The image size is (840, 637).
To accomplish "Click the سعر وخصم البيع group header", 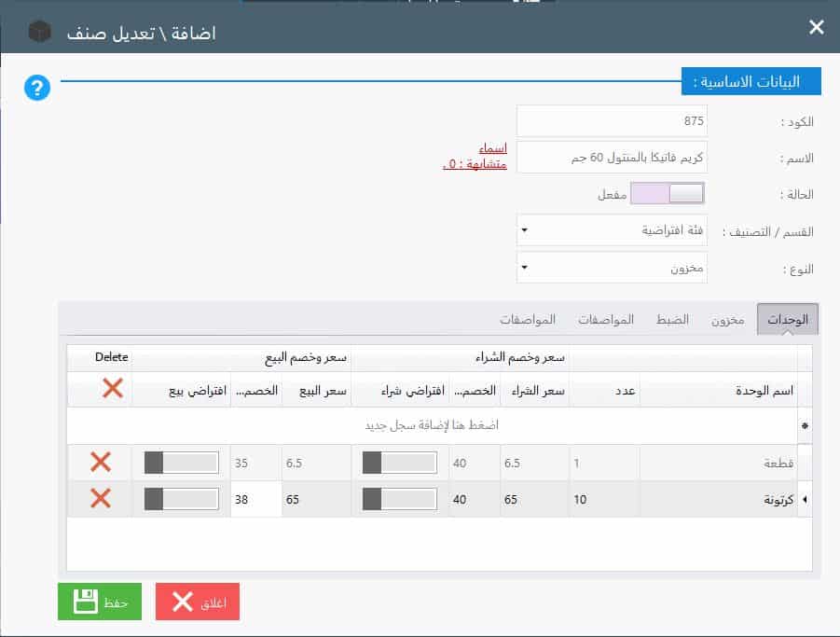I will pos(241,357).
